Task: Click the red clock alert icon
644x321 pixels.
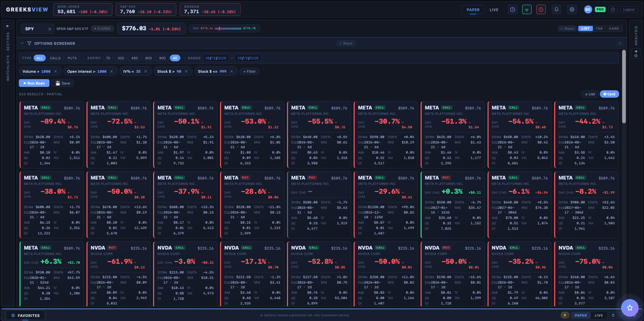Action: click(x=541, y=10)
